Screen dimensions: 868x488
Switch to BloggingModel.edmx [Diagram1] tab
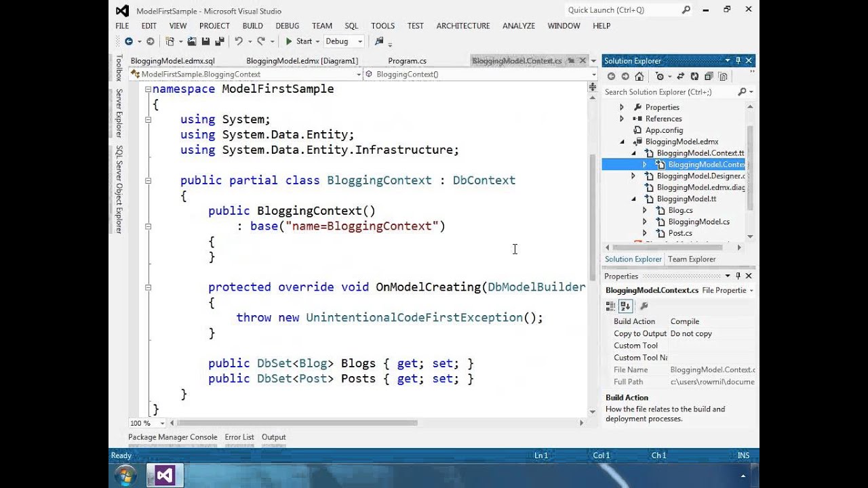302,61
